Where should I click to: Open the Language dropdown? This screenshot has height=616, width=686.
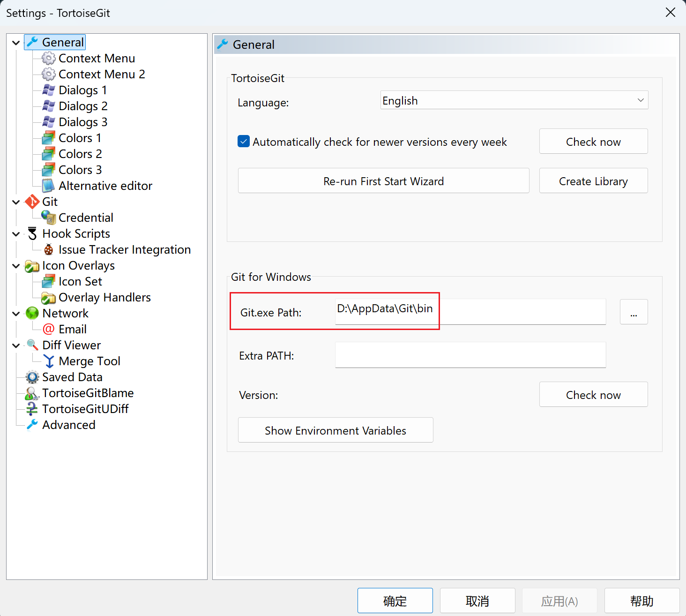514,100
